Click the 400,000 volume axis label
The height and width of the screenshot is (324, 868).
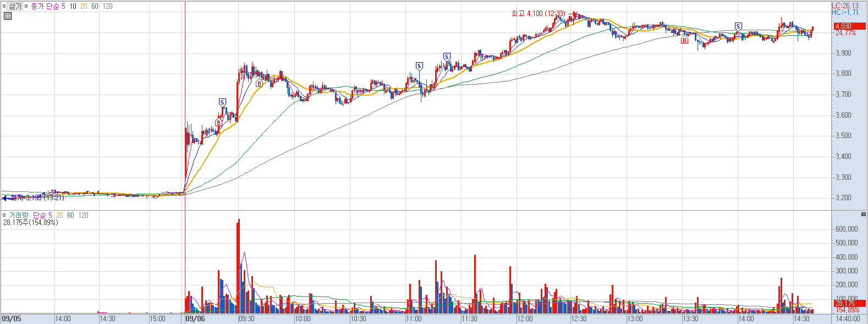coord(847,257)
